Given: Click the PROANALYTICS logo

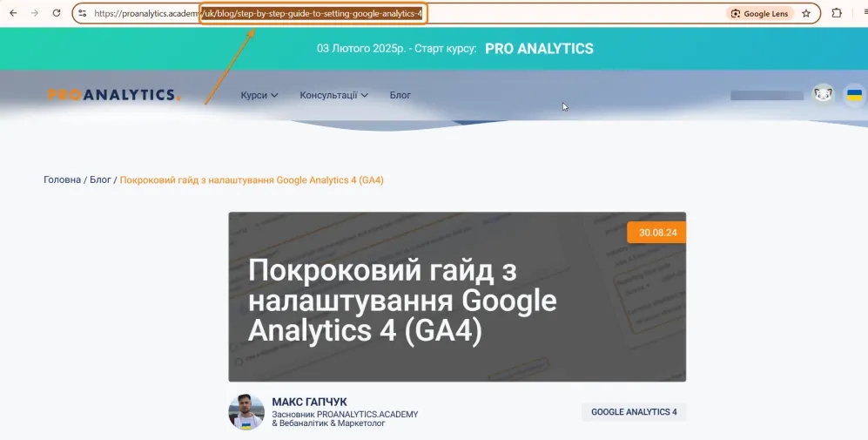Looking at the screenshot, I should 114,95.
